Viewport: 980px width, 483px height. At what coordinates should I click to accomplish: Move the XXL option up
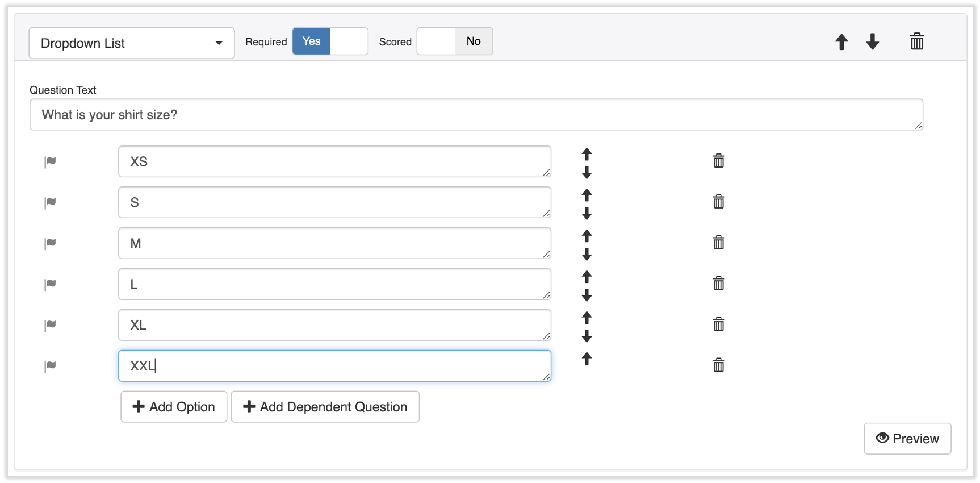[x=587, y=359]
